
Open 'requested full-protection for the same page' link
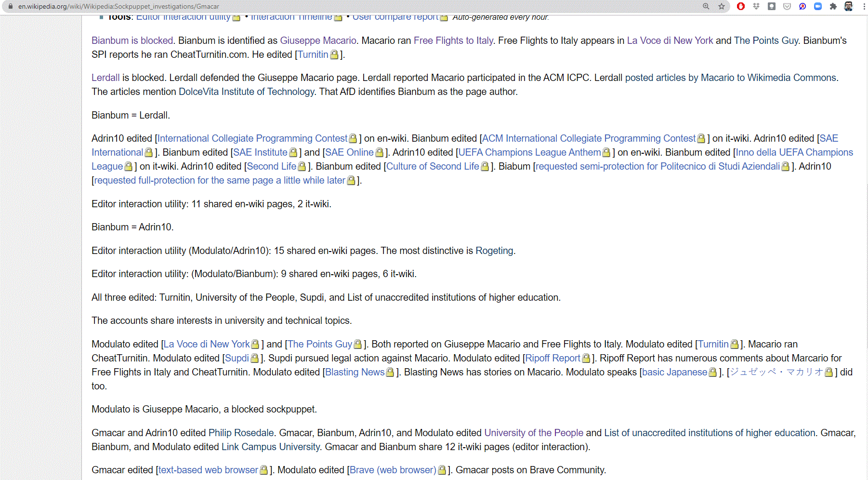[220, 180]
